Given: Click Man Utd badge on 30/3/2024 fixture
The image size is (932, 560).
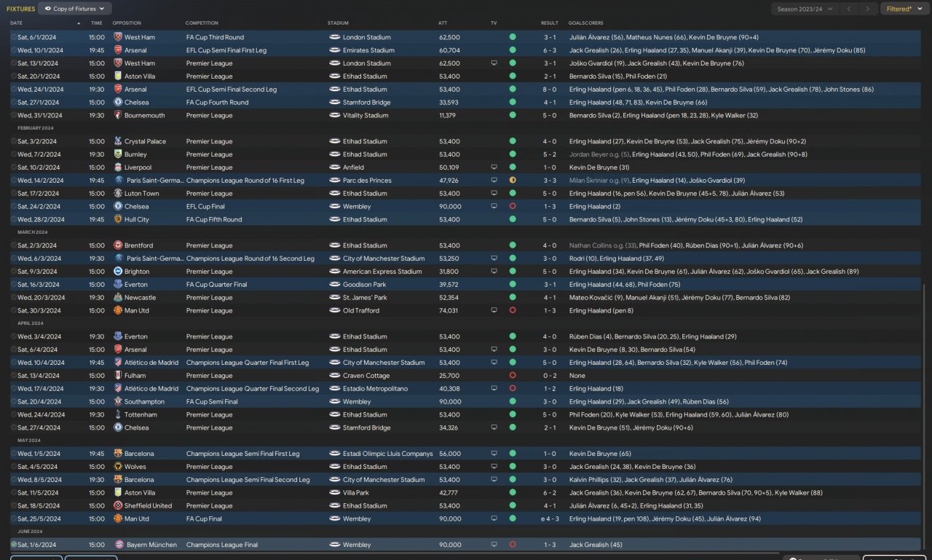Looking at the screenshot, I should tap(118, 310).
